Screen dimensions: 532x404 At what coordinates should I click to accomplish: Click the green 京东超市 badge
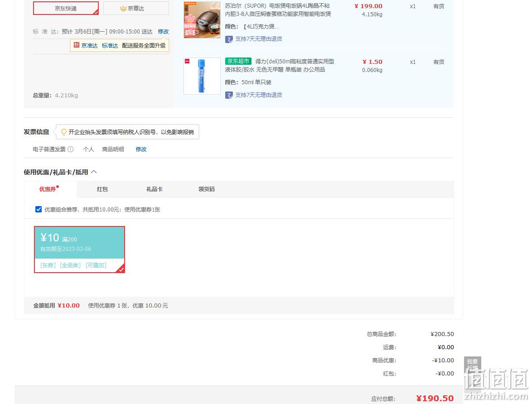coord(238,62)
